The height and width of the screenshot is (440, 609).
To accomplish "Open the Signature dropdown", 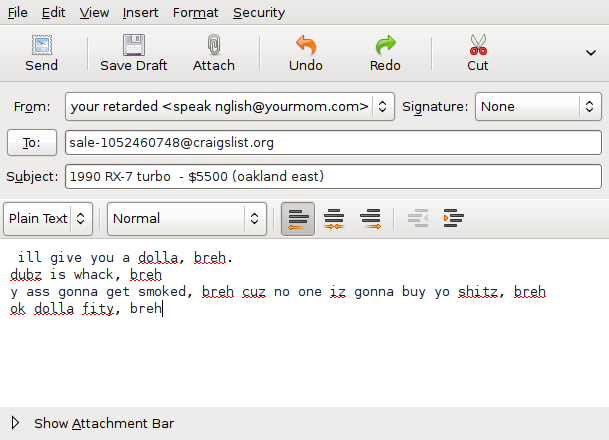I will pos(538,106).
